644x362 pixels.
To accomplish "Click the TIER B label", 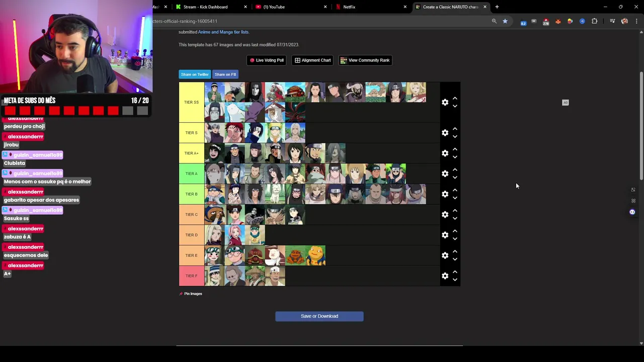I will [192, 194].
